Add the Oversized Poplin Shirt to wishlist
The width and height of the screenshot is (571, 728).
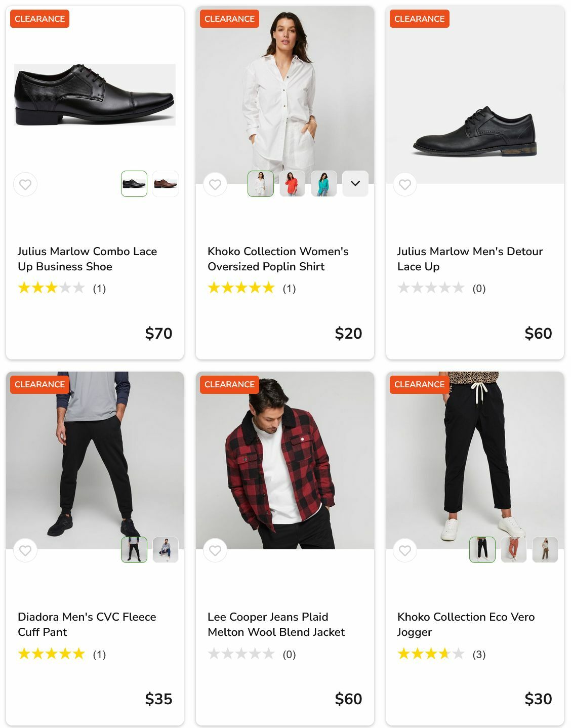pyautogui.click(x=215, y=184)
